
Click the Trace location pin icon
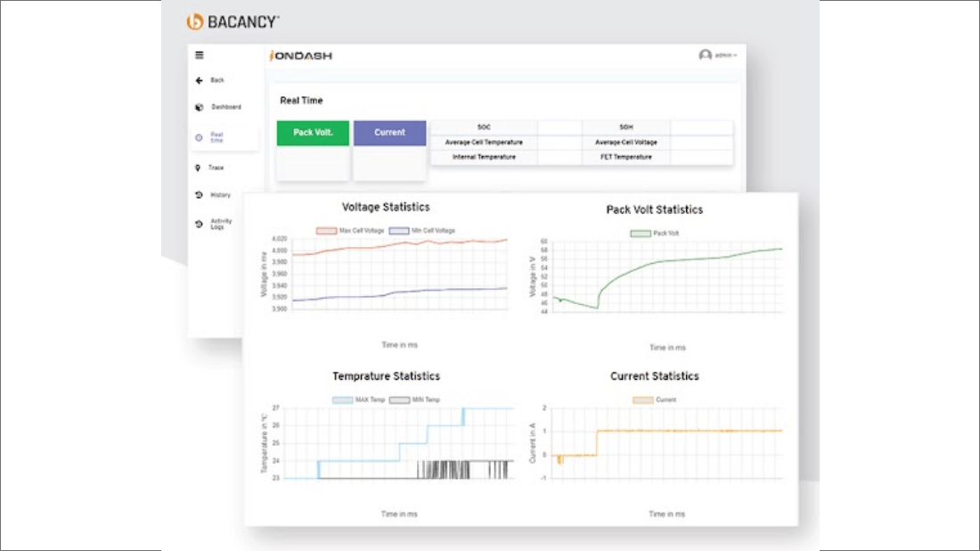pos(198,168)
